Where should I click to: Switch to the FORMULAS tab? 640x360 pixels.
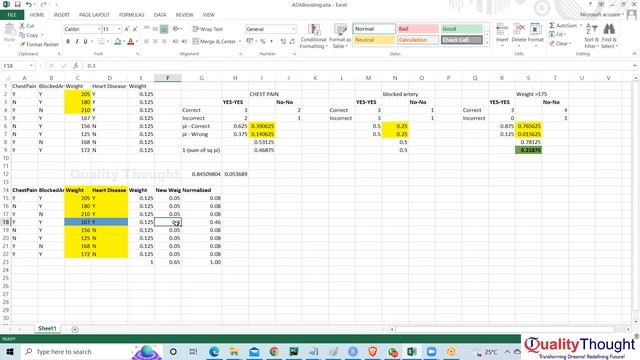[131, 15]
